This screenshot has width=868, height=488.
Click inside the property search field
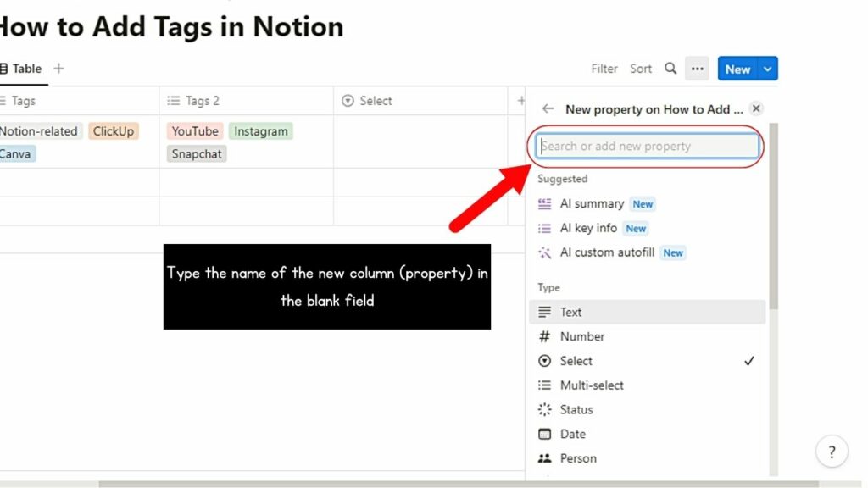coord(646,146)
